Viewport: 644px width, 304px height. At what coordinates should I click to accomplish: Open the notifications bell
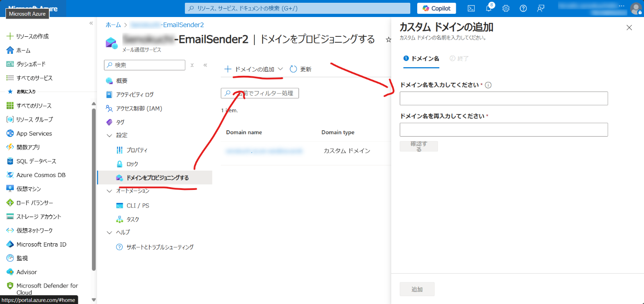(x=489, y=8)
